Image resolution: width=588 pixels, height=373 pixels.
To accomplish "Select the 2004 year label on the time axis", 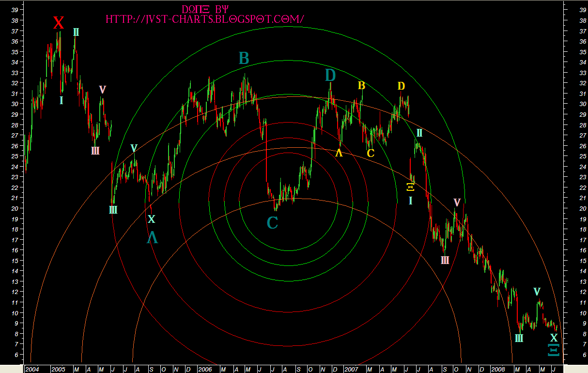I will point(32,369).
